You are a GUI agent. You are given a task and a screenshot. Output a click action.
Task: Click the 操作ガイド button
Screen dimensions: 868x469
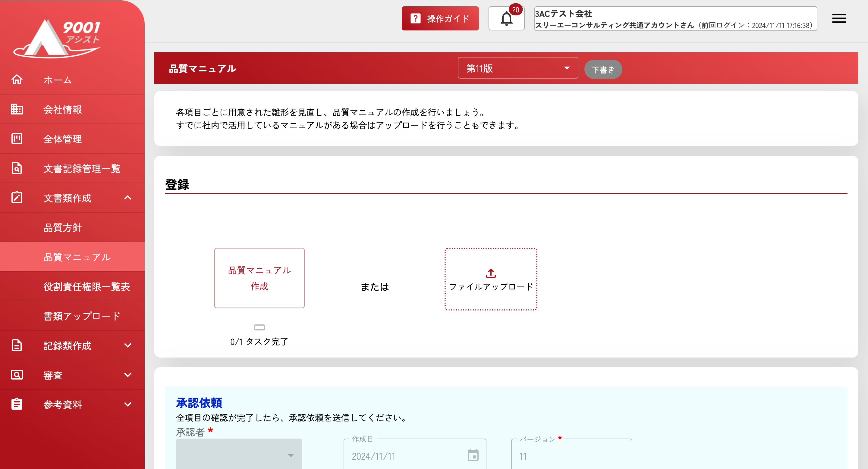[x=440, y=18]
